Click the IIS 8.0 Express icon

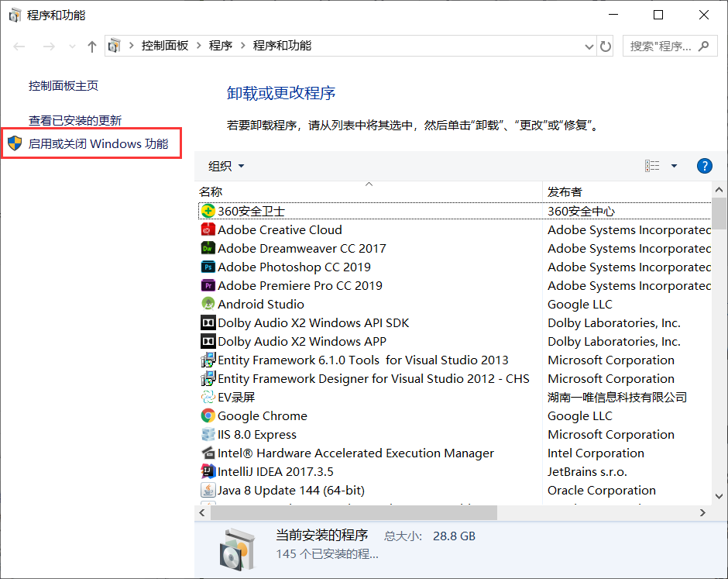pyautogui.click(x=208, y=434)
